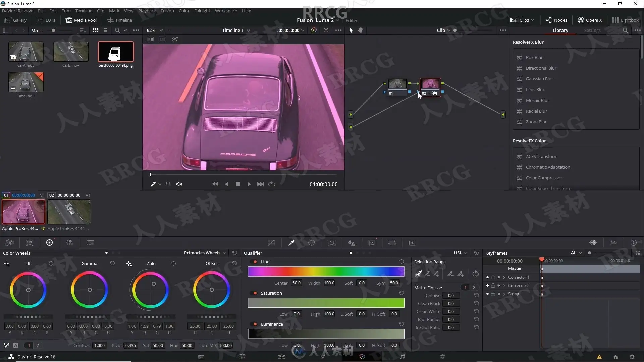This screenshot has height=362, width=644.
Task: Open the Workspace menu
Action: tap(226, 11)
